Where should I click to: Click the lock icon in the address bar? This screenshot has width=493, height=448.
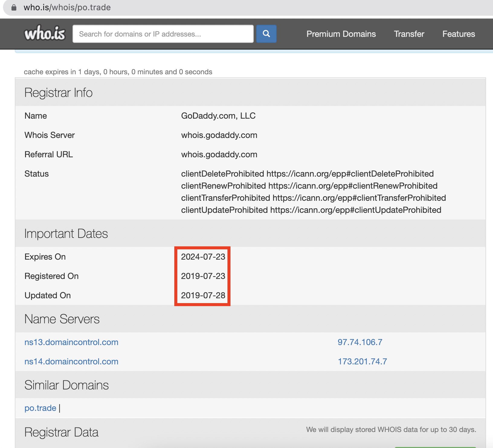click(x=14, y=8)
